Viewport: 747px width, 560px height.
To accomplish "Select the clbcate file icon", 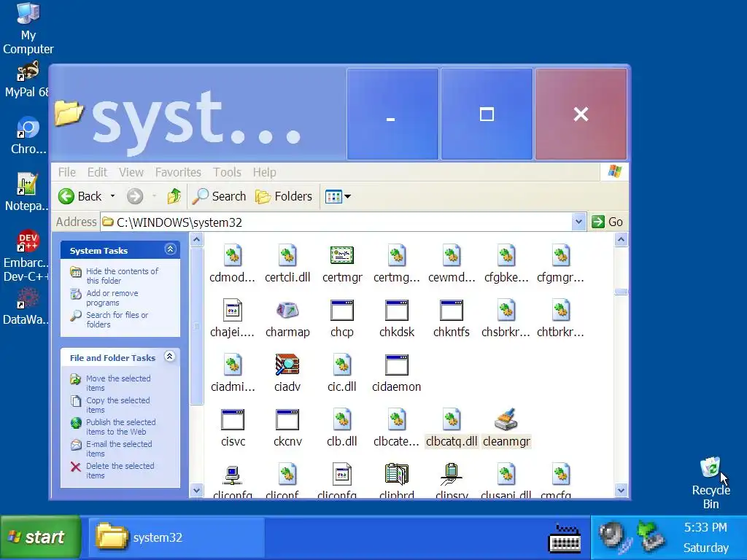I will (396, 420).
